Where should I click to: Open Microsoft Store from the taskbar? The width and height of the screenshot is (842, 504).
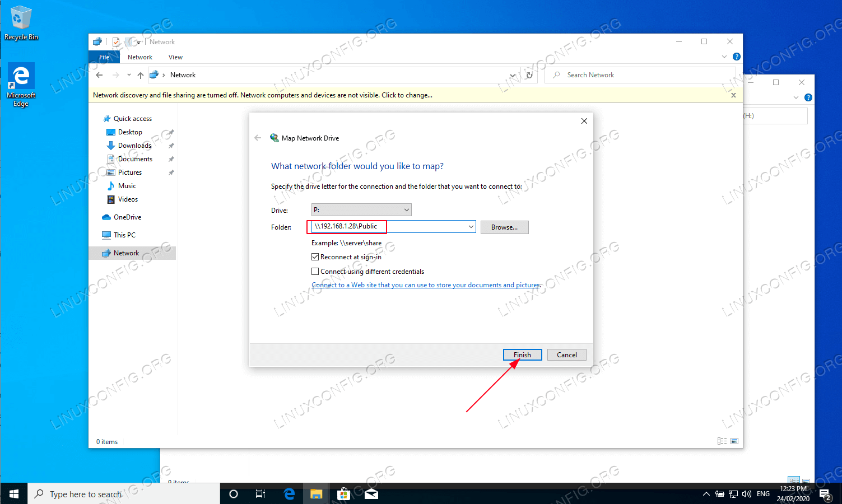343,493
